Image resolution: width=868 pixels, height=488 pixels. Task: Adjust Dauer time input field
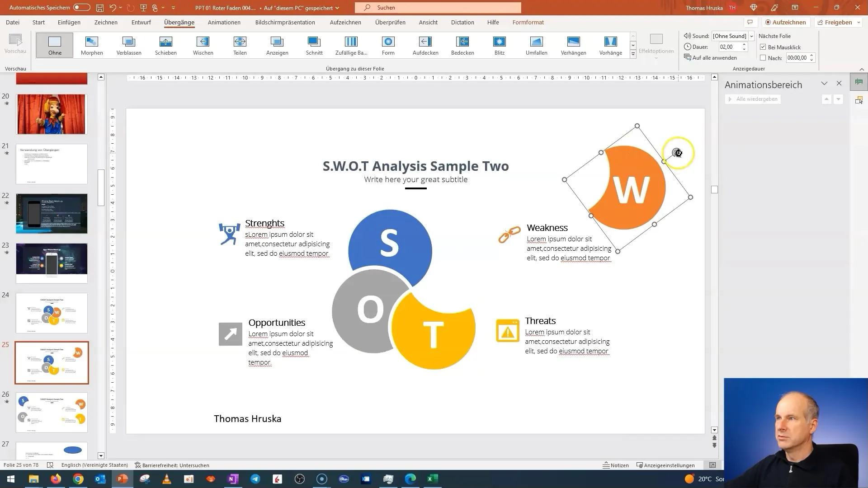729,47
